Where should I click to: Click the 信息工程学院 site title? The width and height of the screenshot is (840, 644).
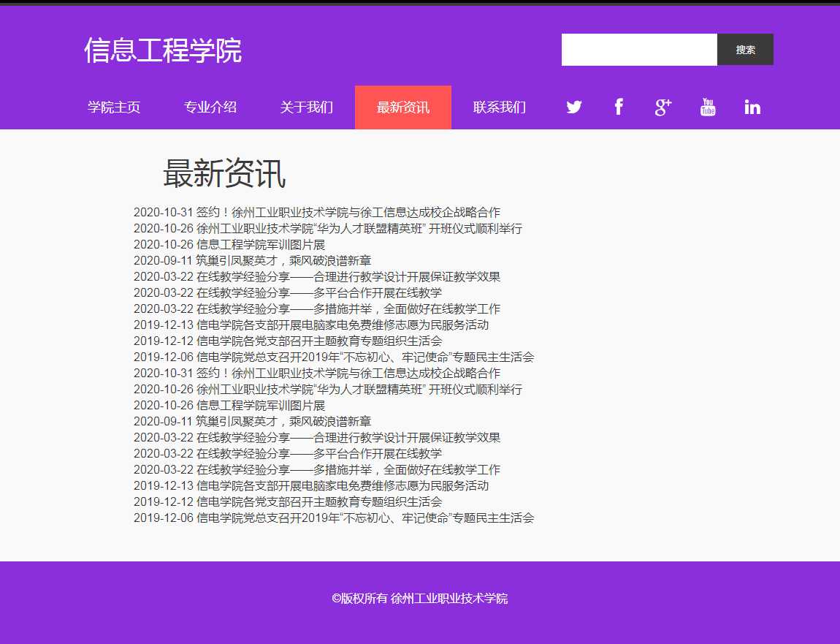pos(163,50)
